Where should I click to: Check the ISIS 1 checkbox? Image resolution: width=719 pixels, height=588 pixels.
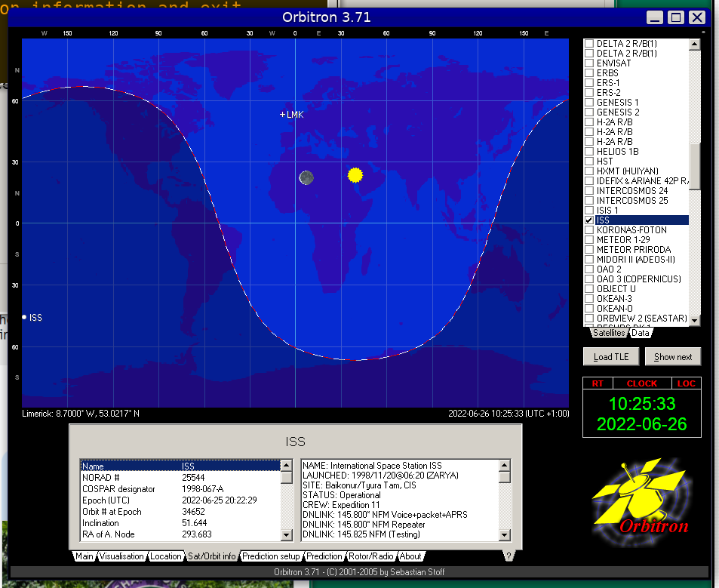(589, 210)
